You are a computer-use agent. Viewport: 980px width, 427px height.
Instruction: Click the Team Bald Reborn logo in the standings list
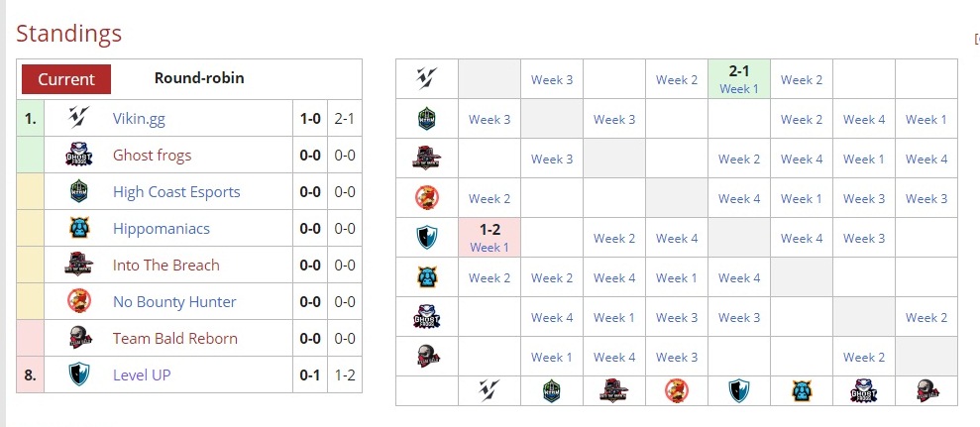pos(79,338)
